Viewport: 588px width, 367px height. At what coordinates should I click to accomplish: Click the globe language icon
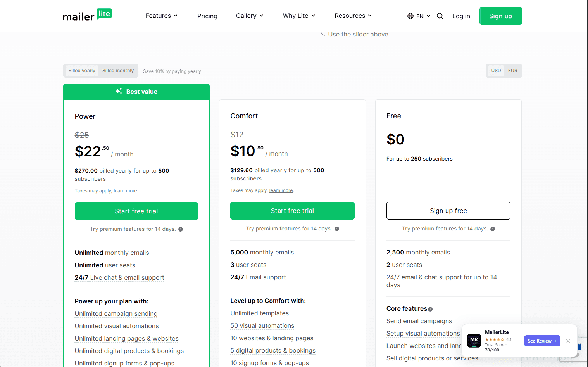[410, 16]
